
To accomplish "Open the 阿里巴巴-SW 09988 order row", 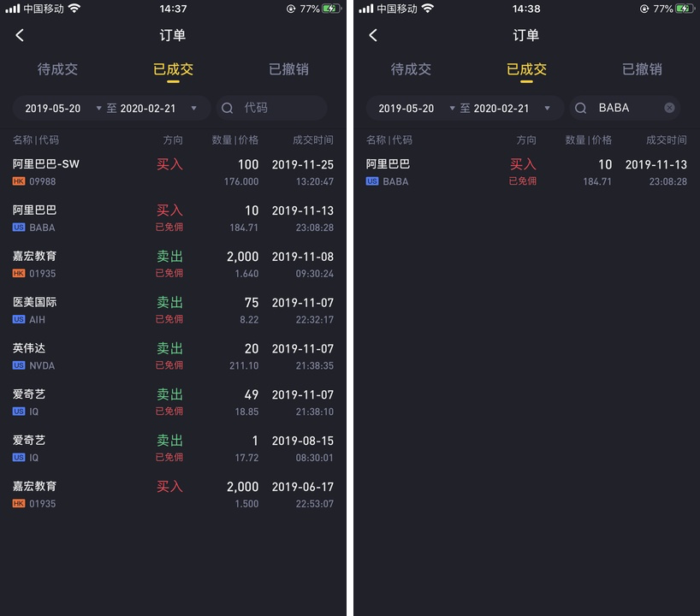I will (173, 172).
